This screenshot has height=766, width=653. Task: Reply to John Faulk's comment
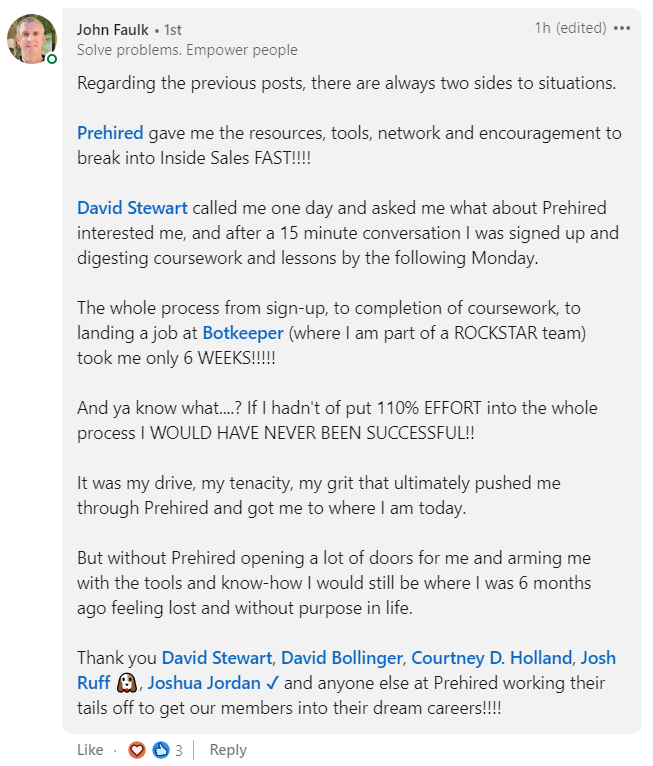(228, 750)
